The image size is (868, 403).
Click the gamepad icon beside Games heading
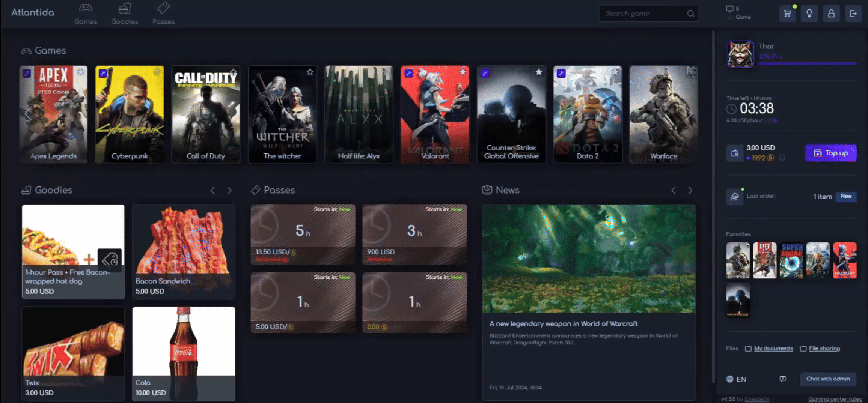26,51
